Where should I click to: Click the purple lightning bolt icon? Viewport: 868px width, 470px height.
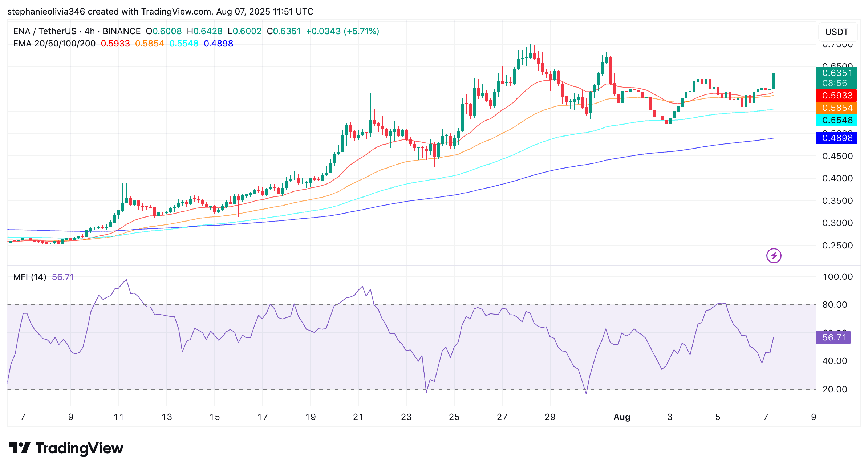coord(774,256)
